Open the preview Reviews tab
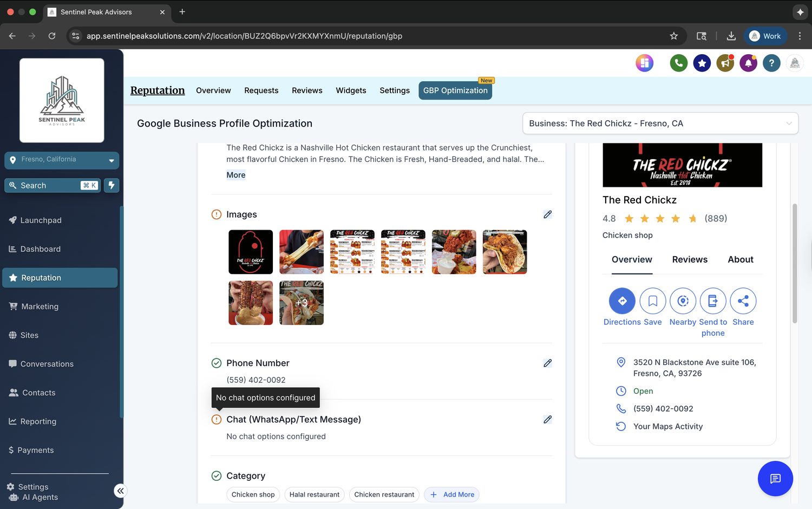 690,259
